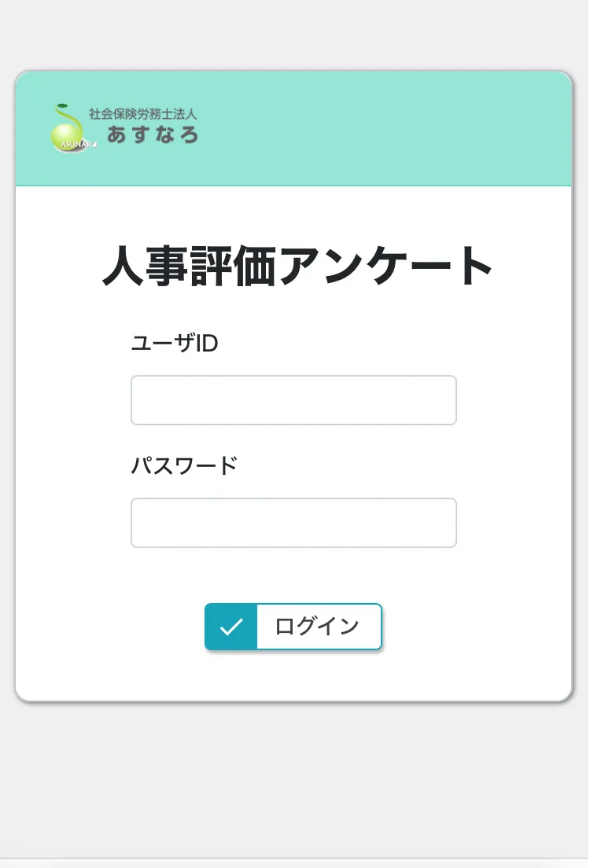Focus the パスワード input field
The width and height of the screenshot is (590, 868).
point(293,523)
